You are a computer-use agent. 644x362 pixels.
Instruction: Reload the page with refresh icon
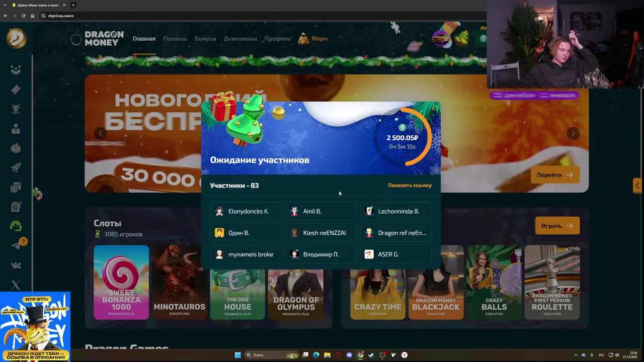point(23,16)
